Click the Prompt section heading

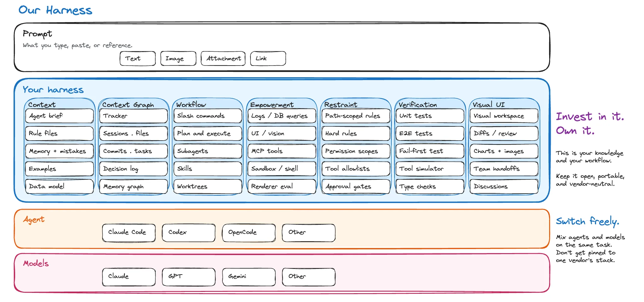pyautogui.click(x=37, y=34)
